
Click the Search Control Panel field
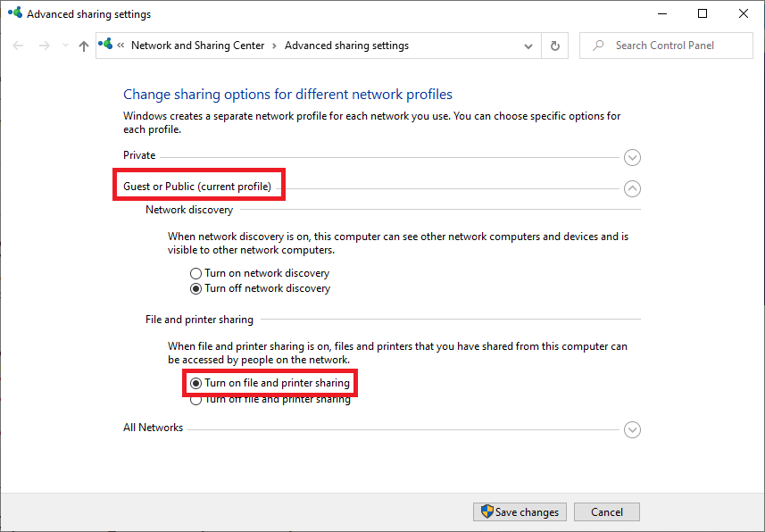666,46
